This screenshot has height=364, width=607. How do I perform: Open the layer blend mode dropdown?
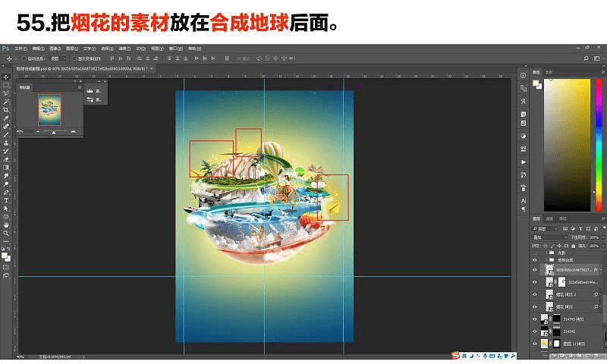(x=549, y=237)
